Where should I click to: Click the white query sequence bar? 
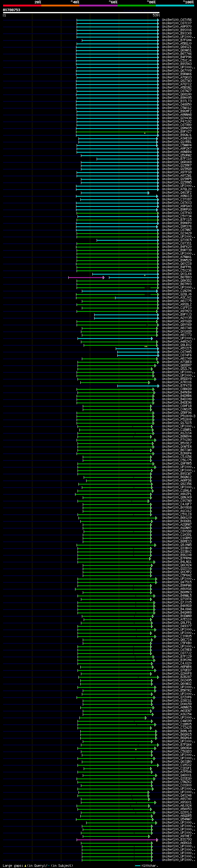click(81, 12)
